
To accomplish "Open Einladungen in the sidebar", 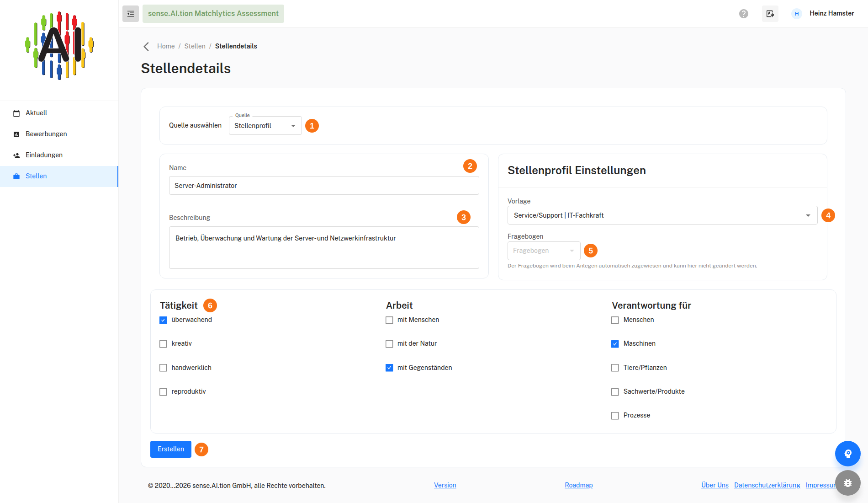I will (59, 155).
